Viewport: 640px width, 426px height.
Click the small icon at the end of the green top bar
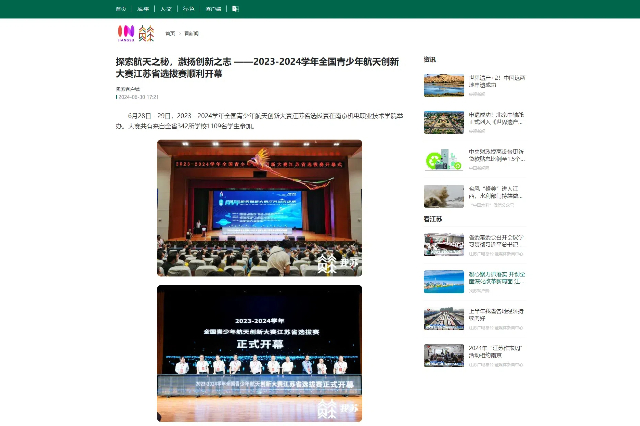pyautogui.click(x=235, y=8)
